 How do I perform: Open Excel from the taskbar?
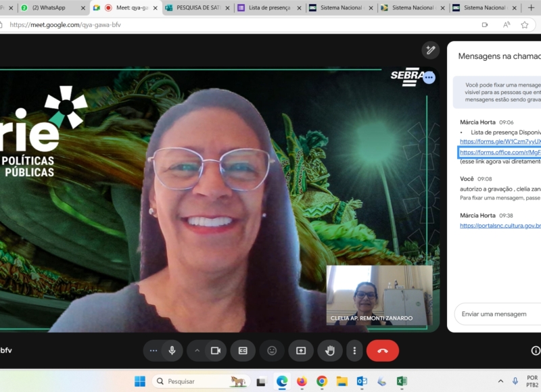coord(401,381)
